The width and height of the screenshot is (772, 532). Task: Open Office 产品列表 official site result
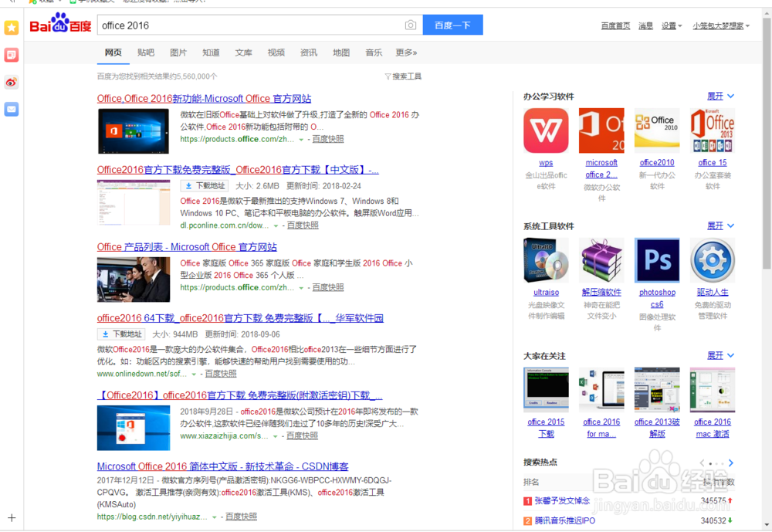tap(187, 247)
